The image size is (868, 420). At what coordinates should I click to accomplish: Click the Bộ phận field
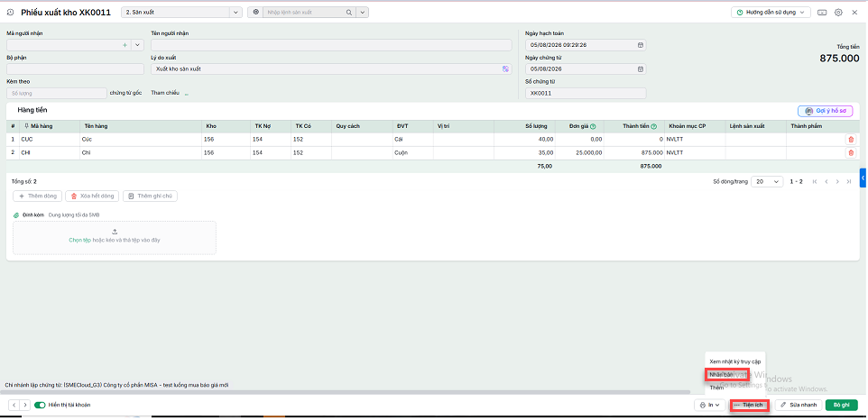point(75,69)
